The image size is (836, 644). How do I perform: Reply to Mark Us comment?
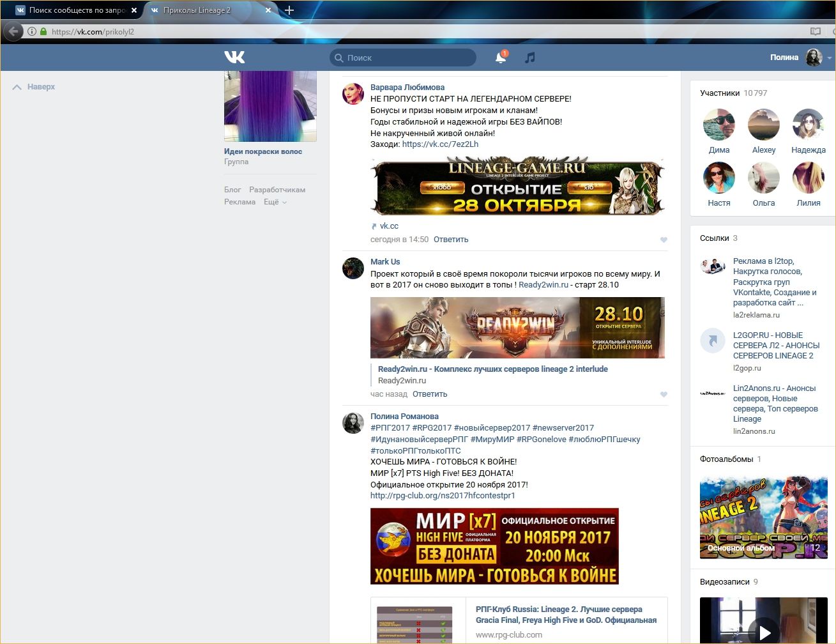[x=430, y=394]
